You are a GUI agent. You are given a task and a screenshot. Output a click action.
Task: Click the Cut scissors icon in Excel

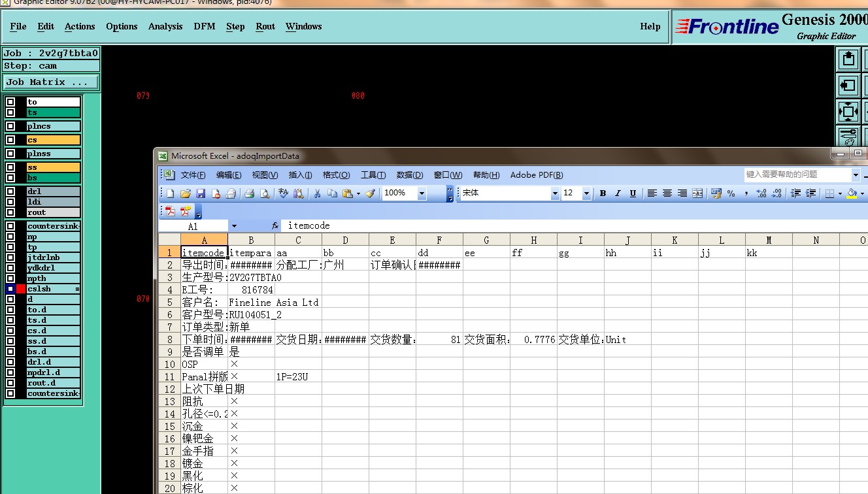[x=317, y=193]
